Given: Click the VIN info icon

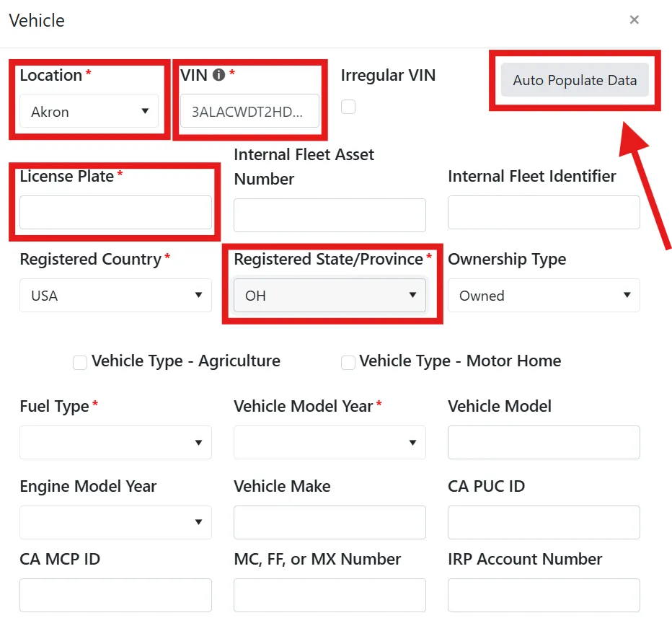Looking at the screenshot, I should [218, 75].
